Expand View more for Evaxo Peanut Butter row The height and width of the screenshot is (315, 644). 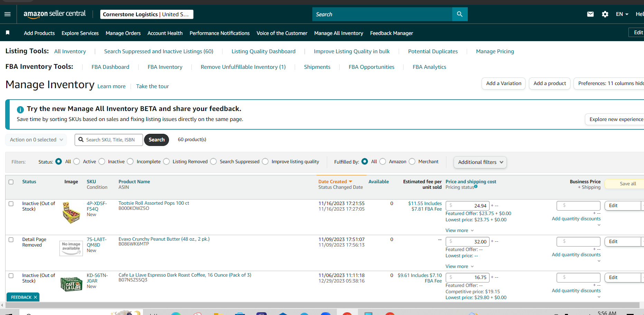(x=460, y=267)
